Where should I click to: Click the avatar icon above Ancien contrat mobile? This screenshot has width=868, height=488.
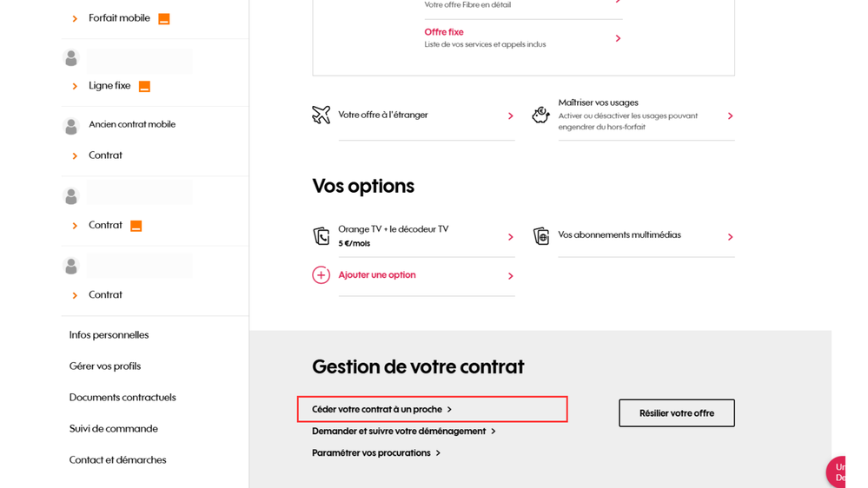point(71,127)
